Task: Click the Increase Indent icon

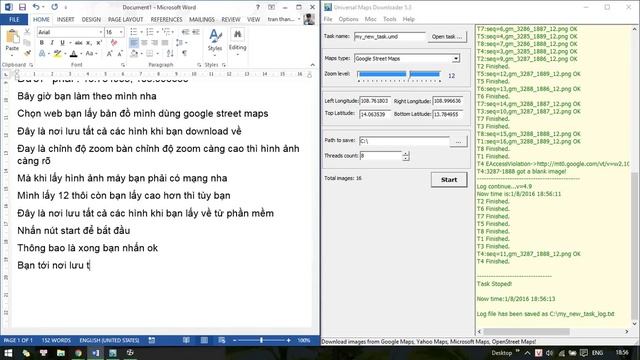Action: click(196, 32)
